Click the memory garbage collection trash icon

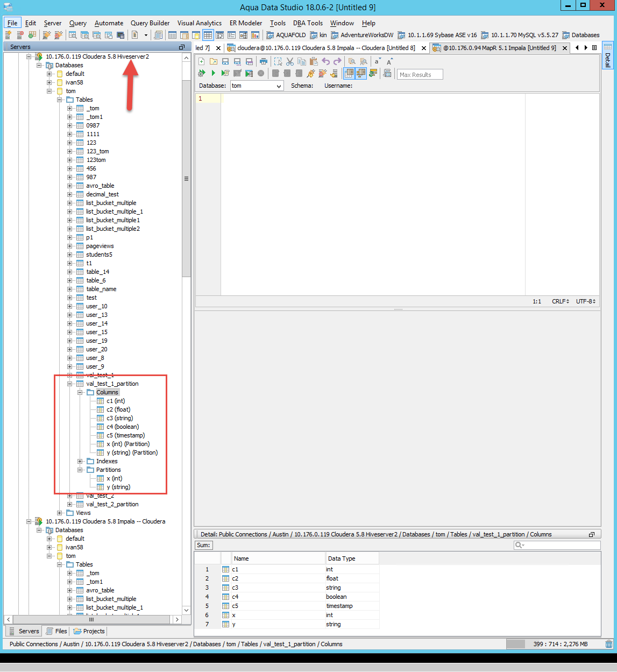point(609,644)
